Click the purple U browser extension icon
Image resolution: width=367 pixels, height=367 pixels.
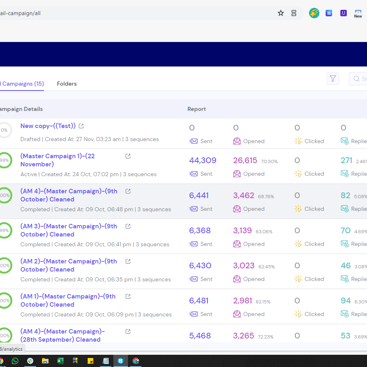[343, 13]
